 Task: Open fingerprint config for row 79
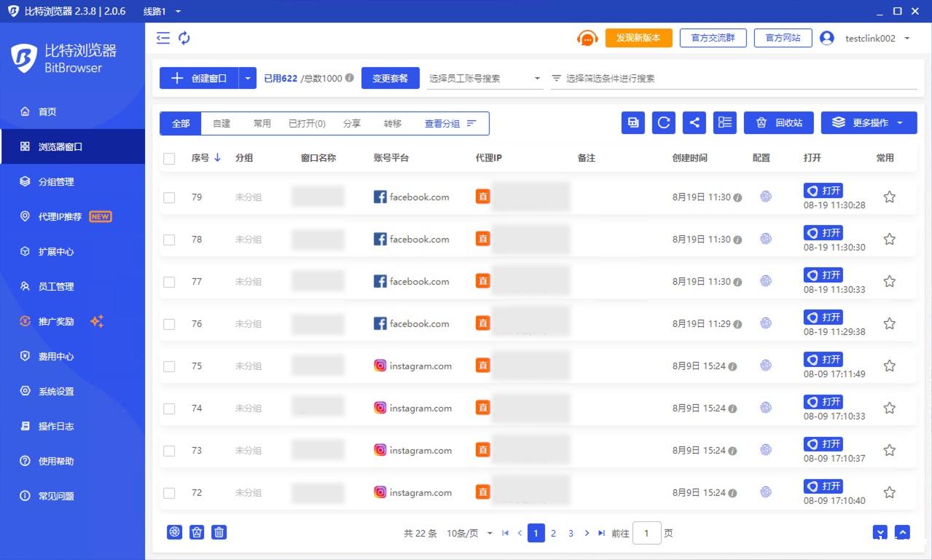pyautogui.click(x=766, y=197)
